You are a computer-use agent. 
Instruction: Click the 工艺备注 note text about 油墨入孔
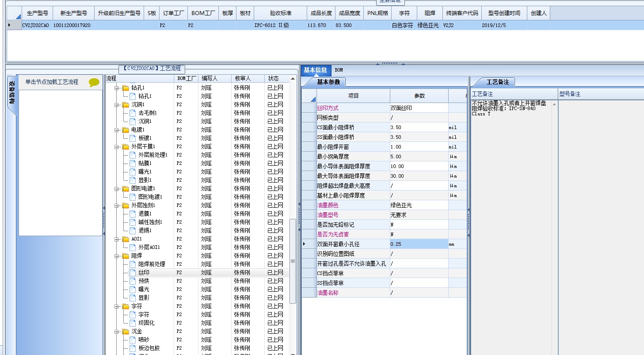coord(509,103)
